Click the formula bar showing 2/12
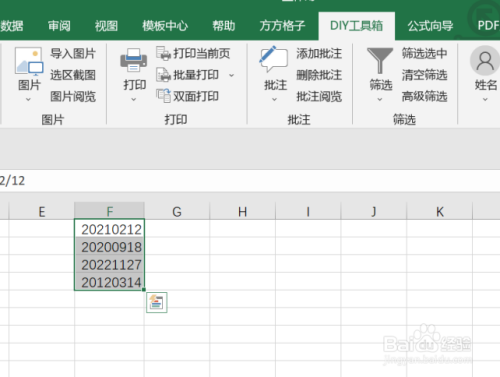The image size is (500, 377). pyautogui.click(x=250, y=181)
